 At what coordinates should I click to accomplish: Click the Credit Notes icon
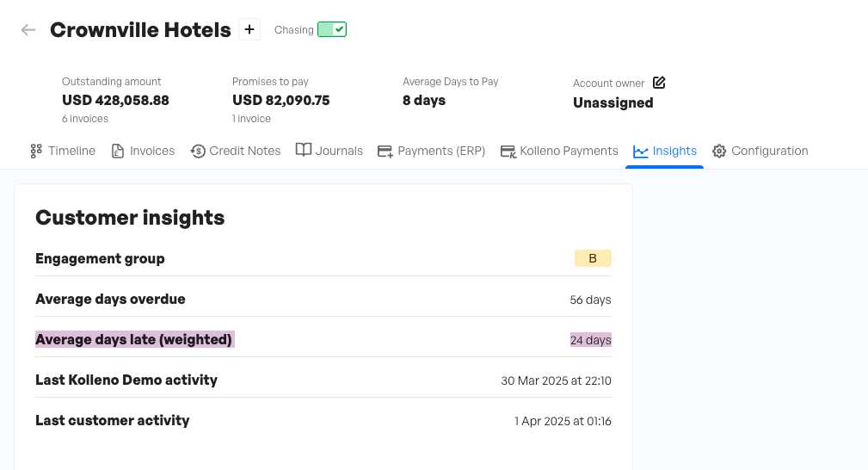click(198, 151)
